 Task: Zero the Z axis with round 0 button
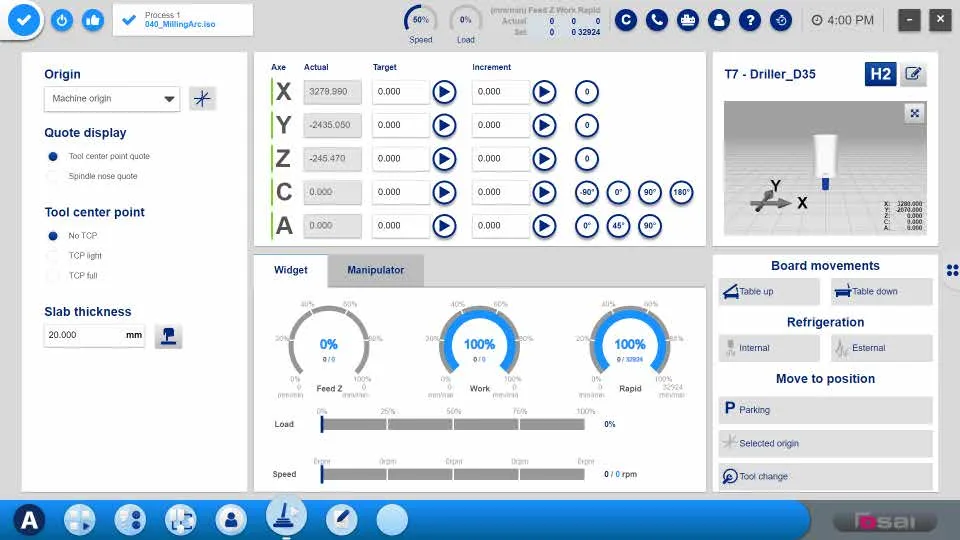(x=587, y=159)
